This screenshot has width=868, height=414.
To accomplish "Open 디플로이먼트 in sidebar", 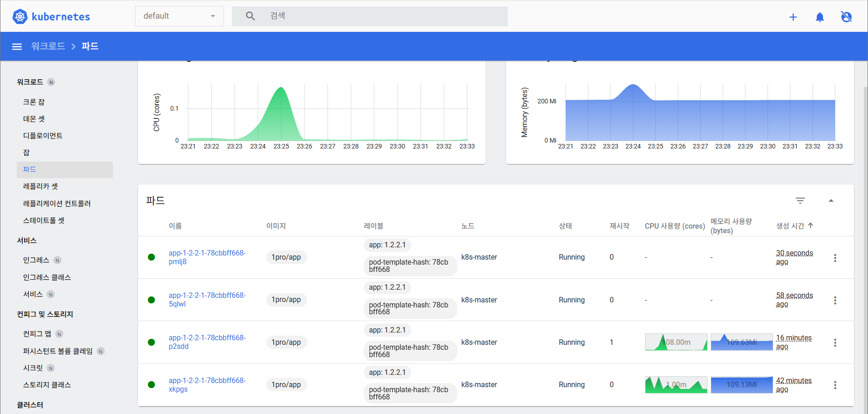I will click(x=43, y=136).
